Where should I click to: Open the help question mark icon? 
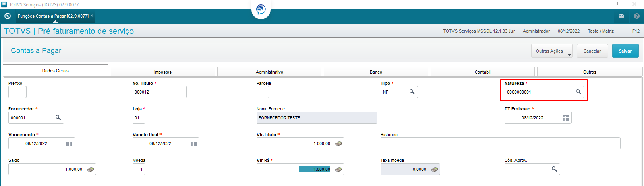(637, 16)
